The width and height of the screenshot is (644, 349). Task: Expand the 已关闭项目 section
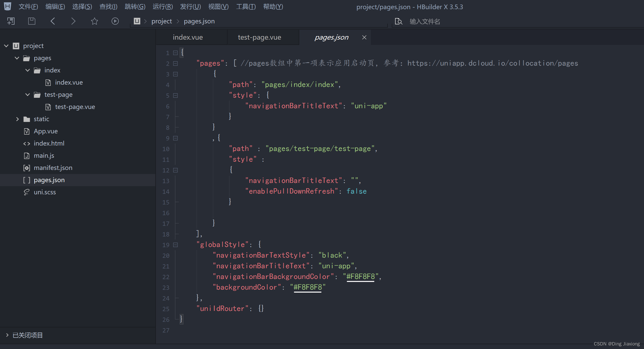pyautogui.click(x=7, y=335)
